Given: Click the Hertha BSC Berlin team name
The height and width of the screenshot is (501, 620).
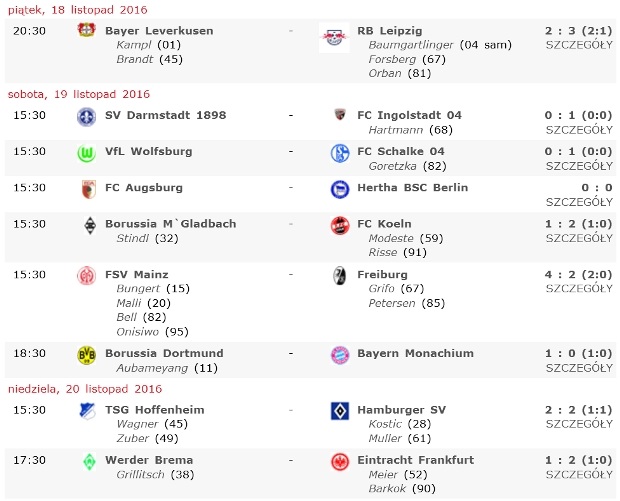Looking at the screenshot, I should pyautogui.click(x=412, y=188).
